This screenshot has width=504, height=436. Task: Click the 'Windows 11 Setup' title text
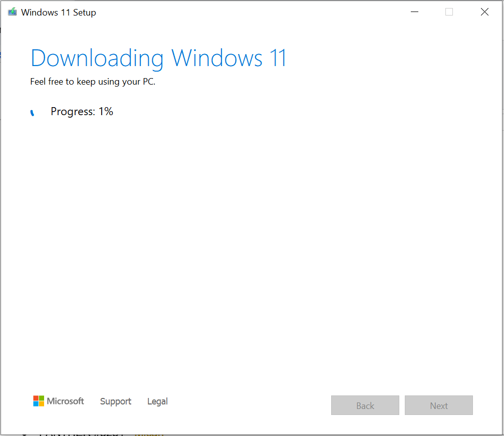[58, 13]
